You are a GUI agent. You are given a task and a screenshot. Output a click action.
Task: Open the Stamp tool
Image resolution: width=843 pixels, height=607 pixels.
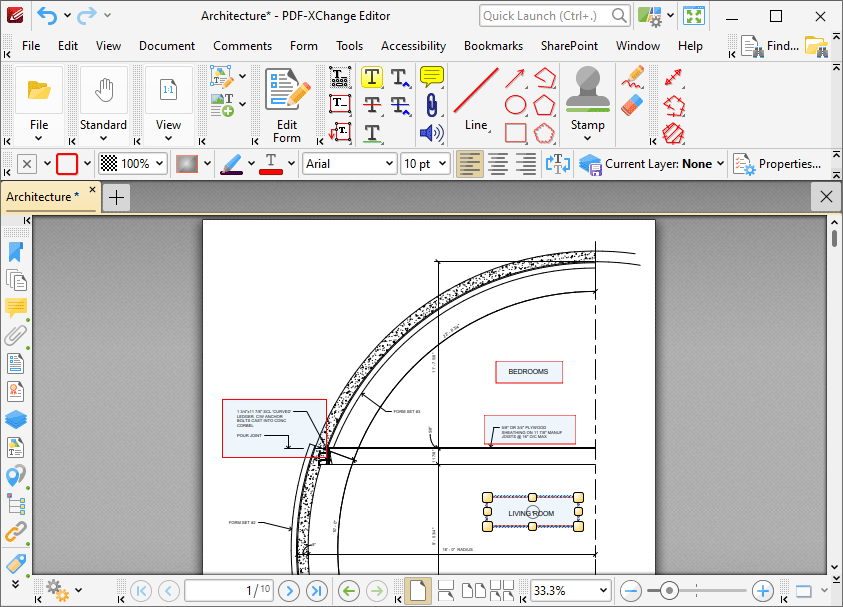click(588, 104)
